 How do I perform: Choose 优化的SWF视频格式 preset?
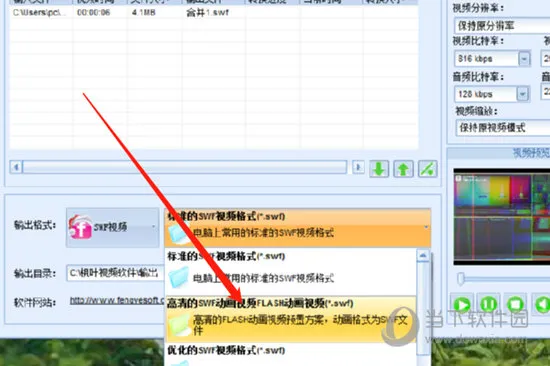(291, 355)
